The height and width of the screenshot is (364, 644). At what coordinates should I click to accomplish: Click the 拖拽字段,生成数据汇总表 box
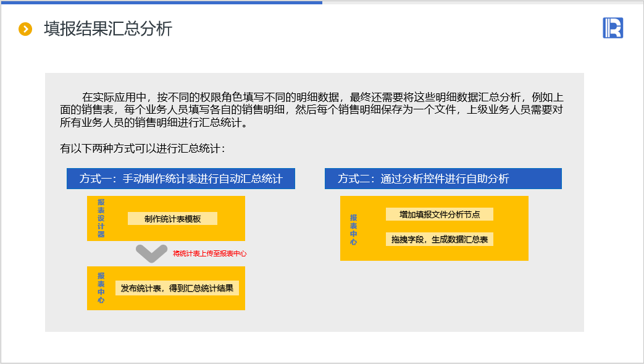[x=439, y=240]
